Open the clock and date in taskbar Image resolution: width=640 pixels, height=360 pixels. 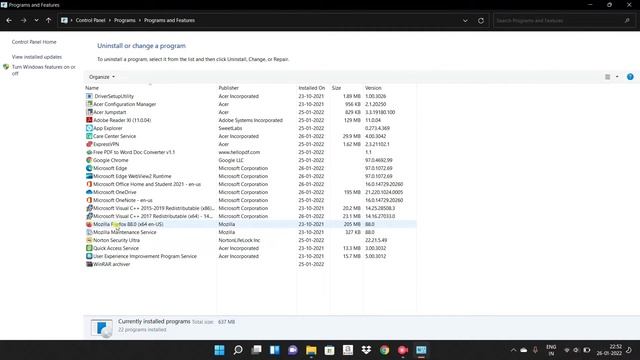tap(609, 350)
